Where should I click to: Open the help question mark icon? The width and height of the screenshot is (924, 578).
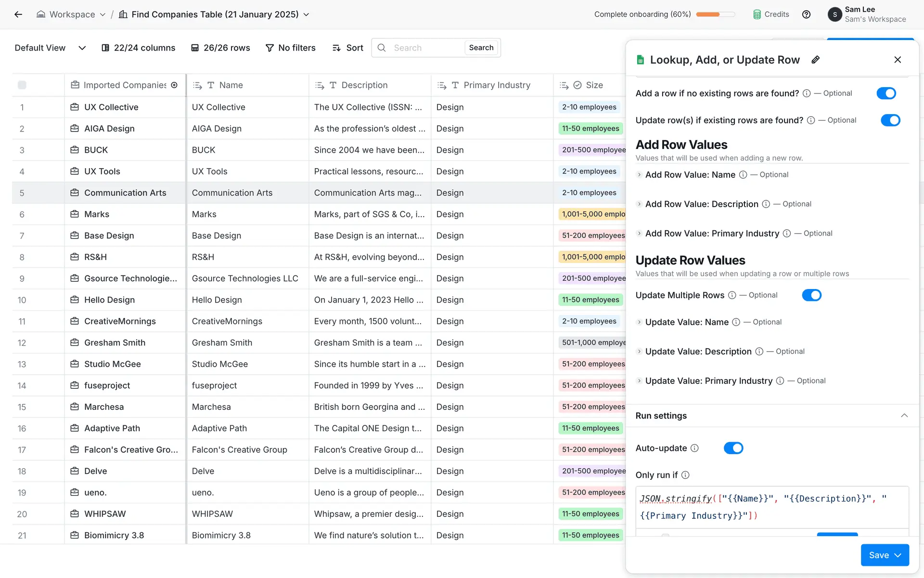point(806,14)
